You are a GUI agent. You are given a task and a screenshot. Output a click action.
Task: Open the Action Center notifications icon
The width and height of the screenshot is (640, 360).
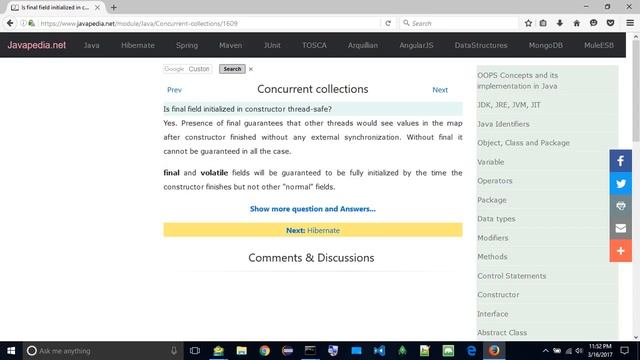624,351
